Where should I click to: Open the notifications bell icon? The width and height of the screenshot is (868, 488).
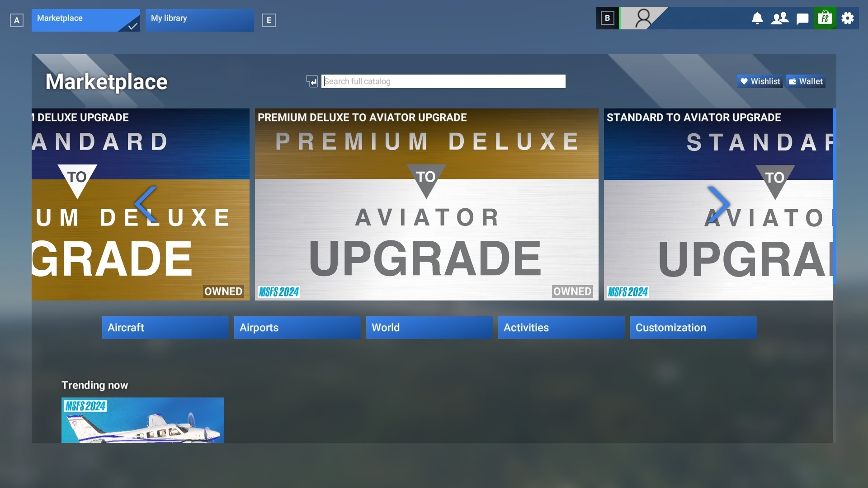point(757,19)
